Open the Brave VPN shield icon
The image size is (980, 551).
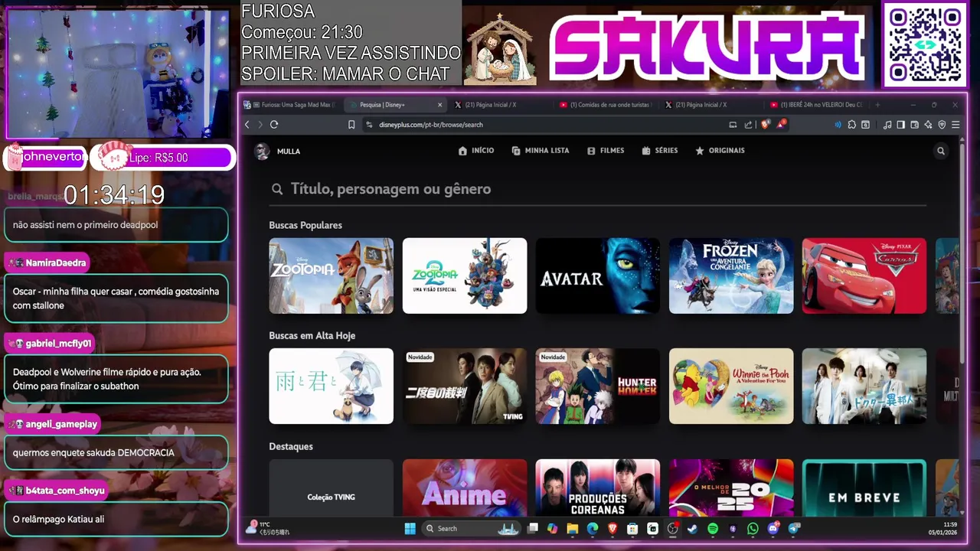pos(942,125)
